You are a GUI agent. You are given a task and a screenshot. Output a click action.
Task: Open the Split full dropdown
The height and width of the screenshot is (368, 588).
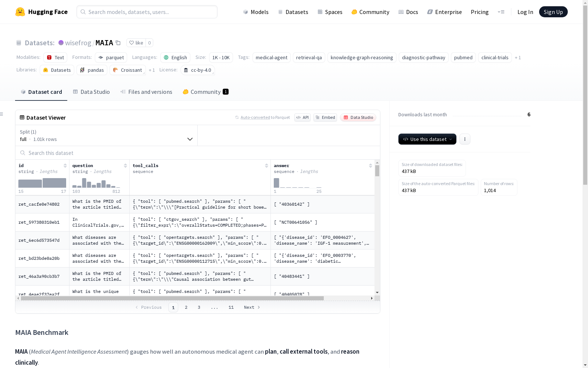coord(107,135)
